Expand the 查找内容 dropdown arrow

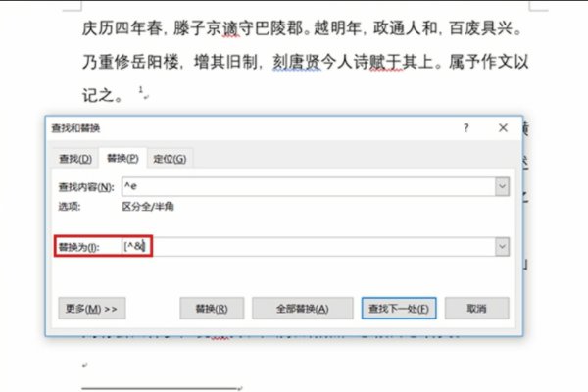tap(502, 186)
